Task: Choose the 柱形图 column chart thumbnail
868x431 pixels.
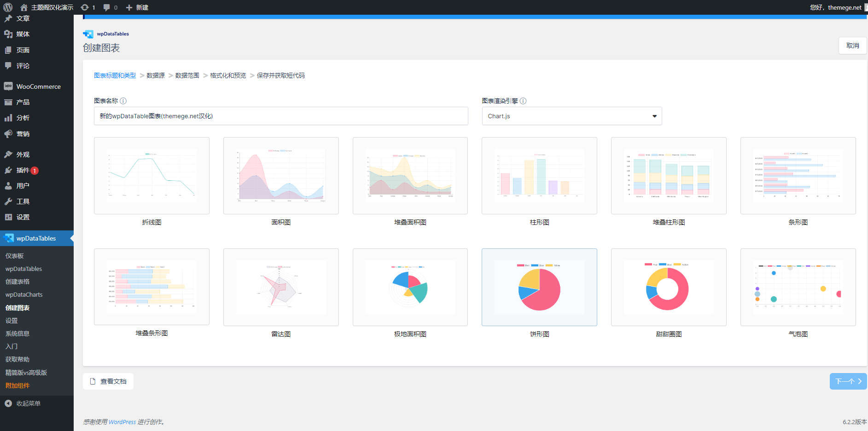Action: pyautogui.click(x=539, y=176)
